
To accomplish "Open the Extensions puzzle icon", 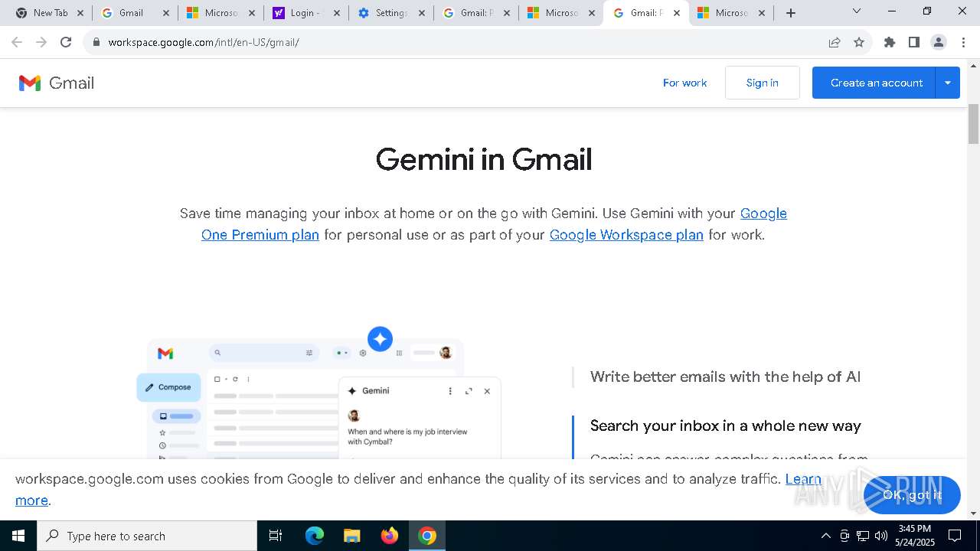I will (890, 42).
